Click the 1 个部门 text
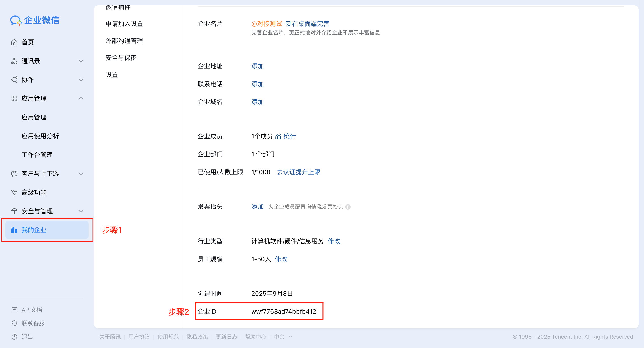The width and height of the screenshot is (644, 348). click(x=263, y=155)
